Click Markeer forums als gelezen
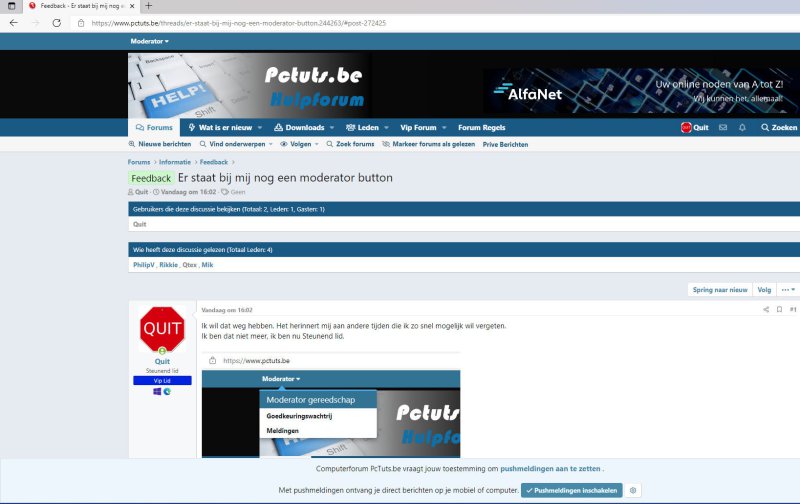The height and width of the screenshot is (504, 800). pos(429,144)
